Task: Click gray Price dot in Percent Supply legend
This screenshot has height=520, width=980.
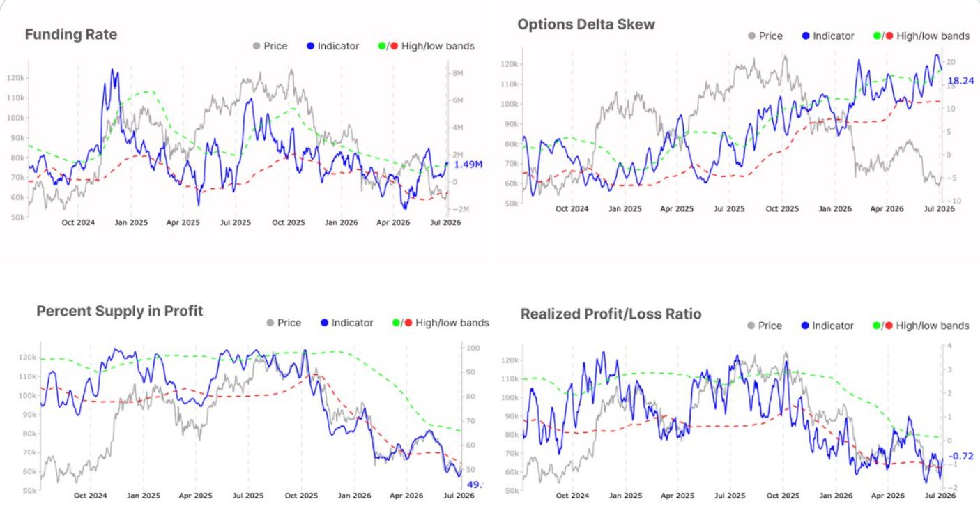Action: tap(270, 323)
